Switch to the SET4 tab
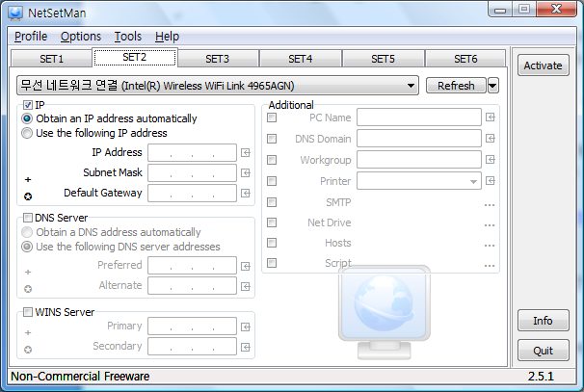The image size is (584, 392). [301, 59]
